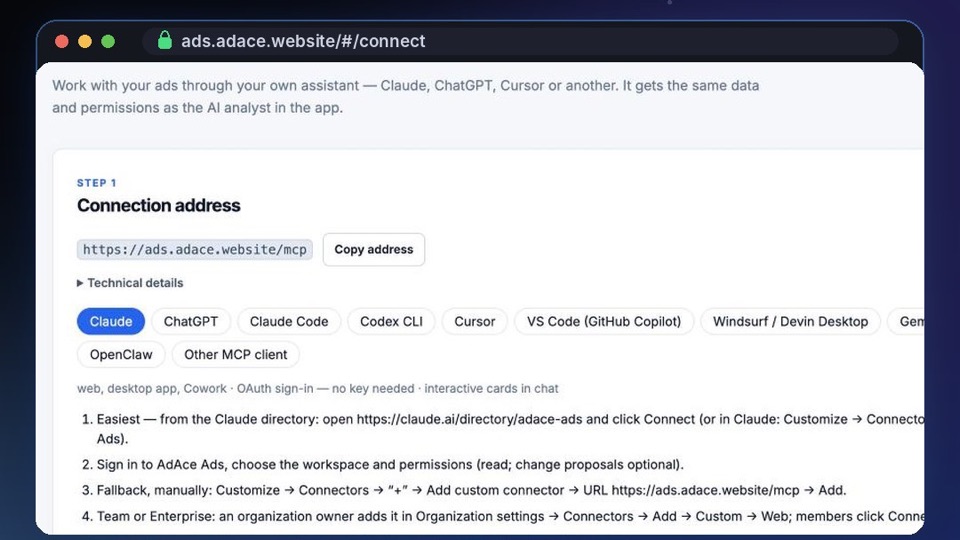Select VS Code (GitHub Copilot) tab
The width and height of the screenshot is (960, 540).
coord(604,321)
